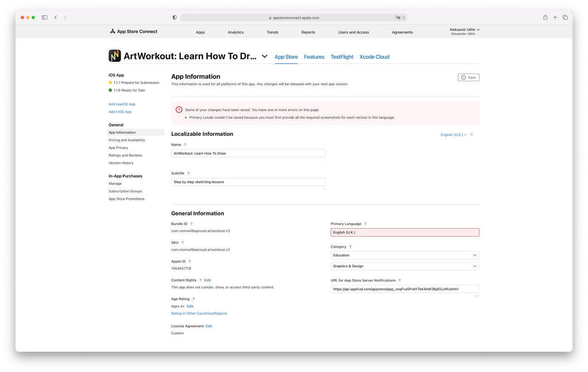Open Pricing and Availability in sidebar
The image size is (588, 372).
(x=127, y=140)
